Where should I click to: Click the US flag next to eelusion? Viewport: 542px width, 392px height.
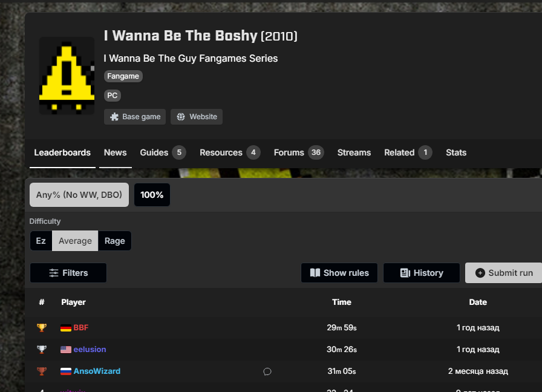pyautogui.click(x=66, y=350)
